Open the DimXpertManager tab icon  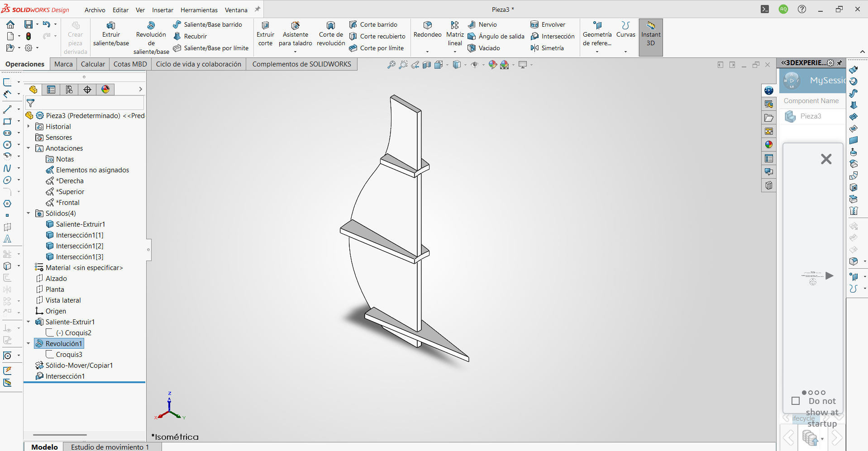(x=87, y=90)
